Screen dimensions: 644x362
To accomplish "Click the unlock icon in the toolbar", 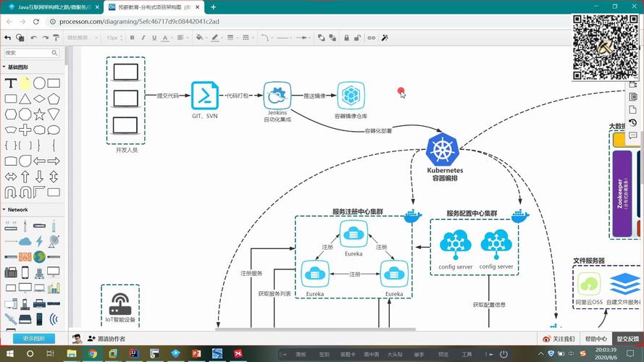I will click(x=357, y=38).
